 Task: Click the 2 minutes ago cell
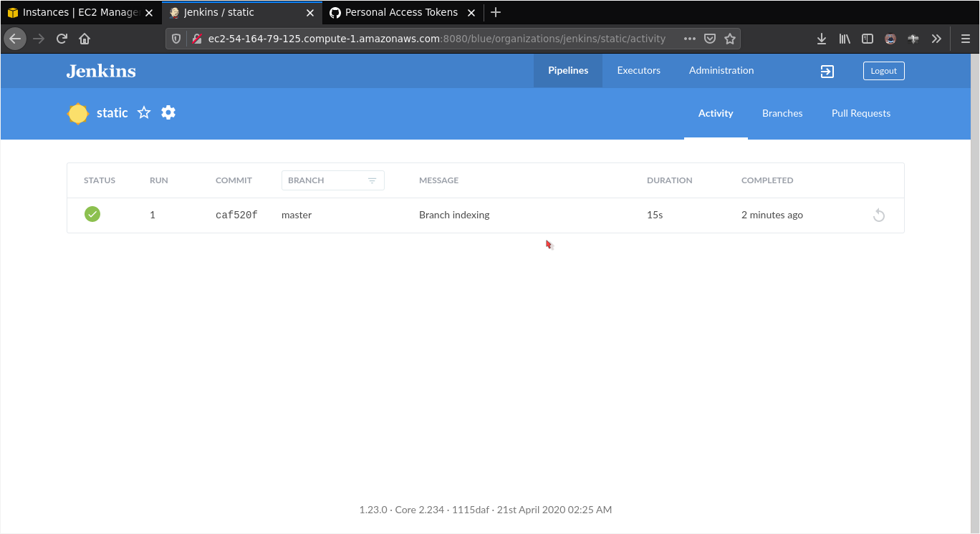[x=772, y=215]
